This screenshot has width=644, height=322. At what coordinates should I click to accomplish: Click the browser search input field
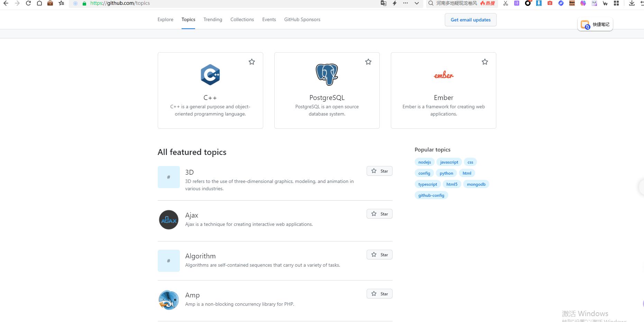[x=457, y=3]
